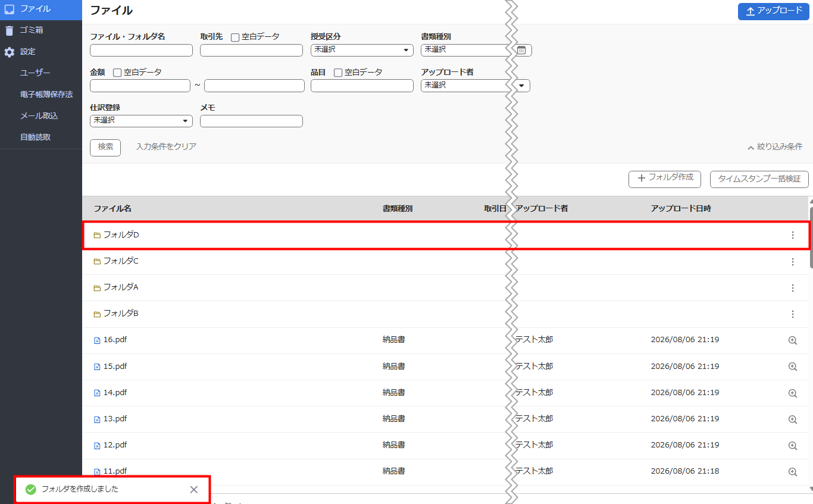This screenshot has width=813, height=504.
Task: Click 納品書 in the 14.pdf row
Action: click(x=394, y=393)
